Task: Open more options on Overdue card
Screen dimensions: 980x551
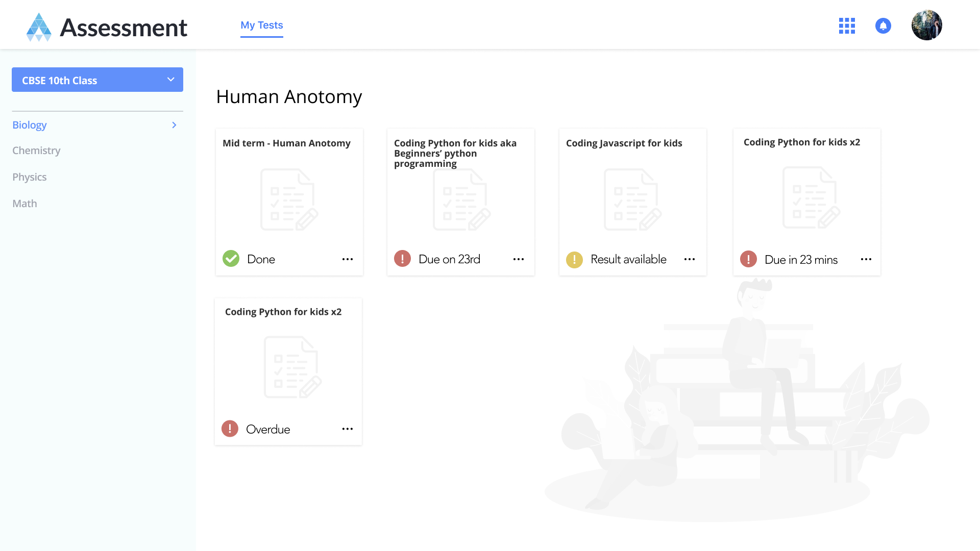Action: (x=348, y=429)
